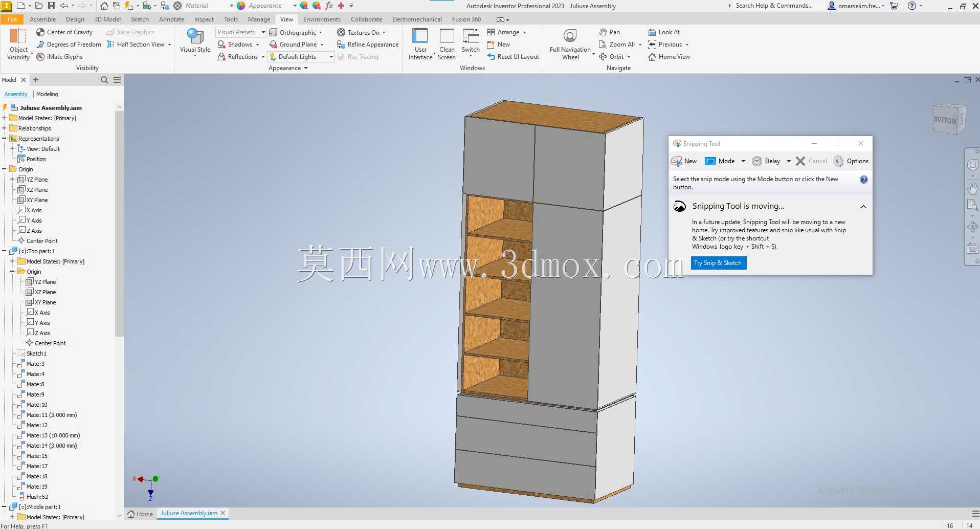
Task: Open the Visual Presets combo box
Action: pyautogui.click(x=241, y=32)
